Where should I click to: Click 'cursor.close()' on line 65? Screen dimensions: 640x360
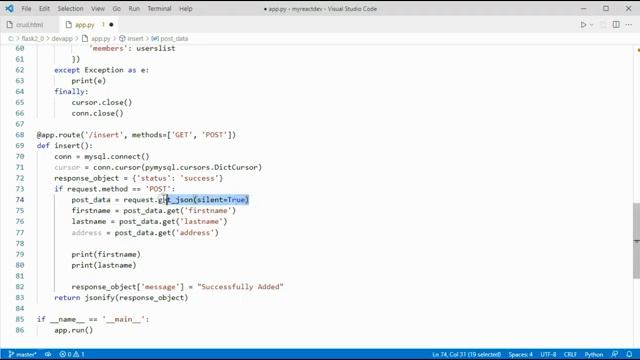(x=102, y=102)
